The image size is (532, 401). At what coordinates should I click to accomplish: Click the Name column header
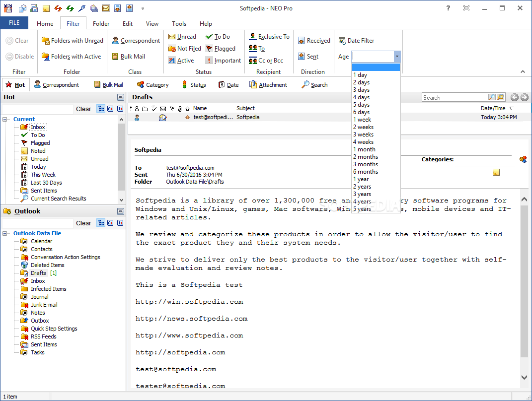tap(200, 108)
